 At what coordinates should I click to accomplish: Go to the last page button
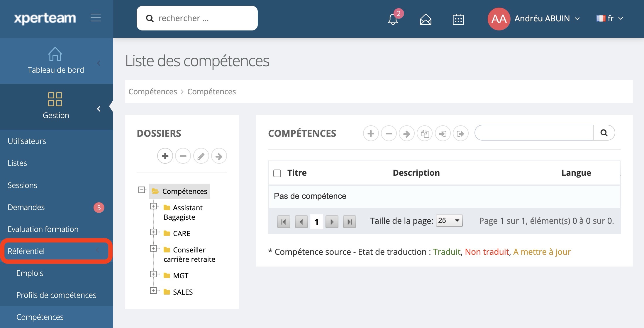[x=350, y=222]
